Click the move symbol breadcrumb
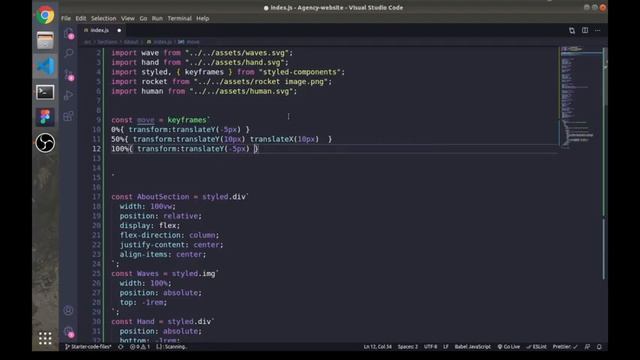 coord(189,42)
